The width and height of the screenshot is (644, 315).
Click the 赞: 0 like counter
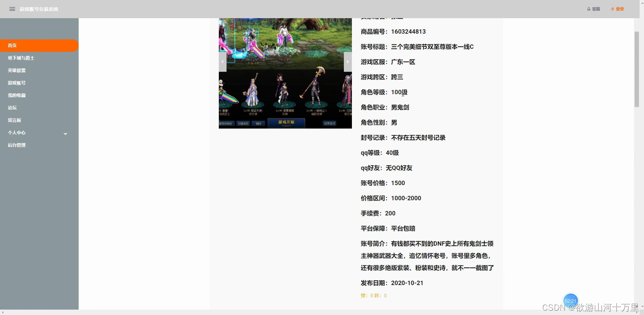(367, 295)
